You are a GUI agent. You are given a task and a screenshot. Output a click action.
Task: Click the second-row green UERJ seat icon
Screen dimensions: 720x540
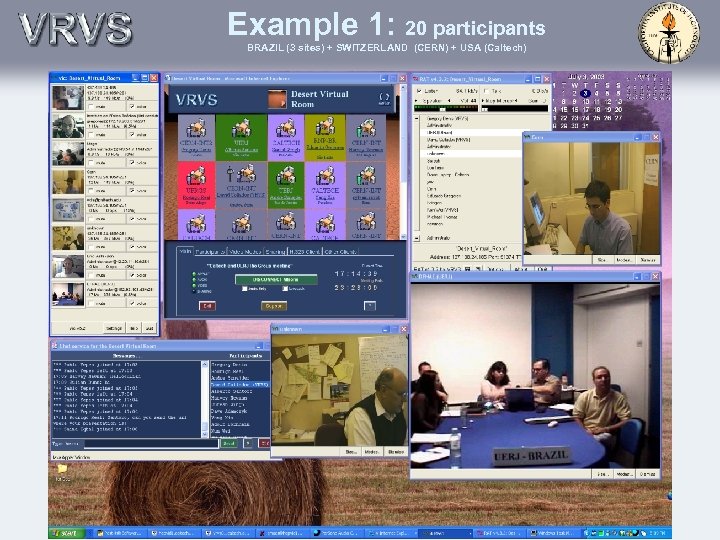(x=286, y=175)
